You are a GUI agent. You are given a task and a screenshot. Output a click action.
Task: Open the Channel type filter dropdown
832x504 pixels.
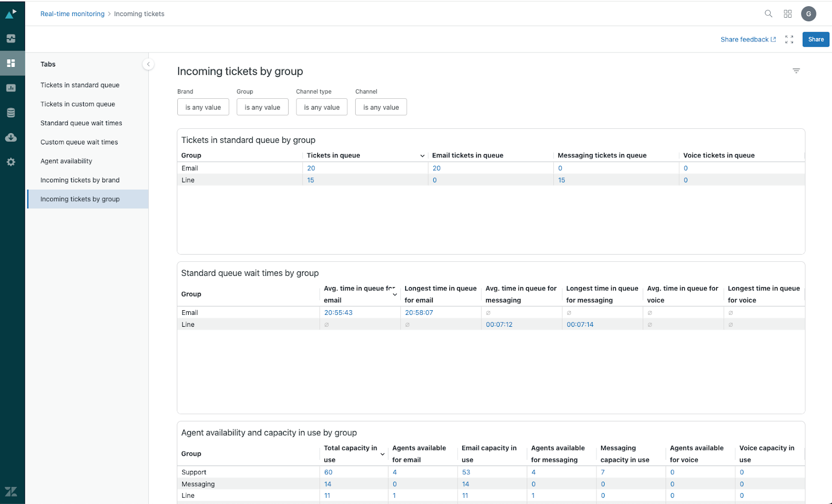click(x=321, y=107)
